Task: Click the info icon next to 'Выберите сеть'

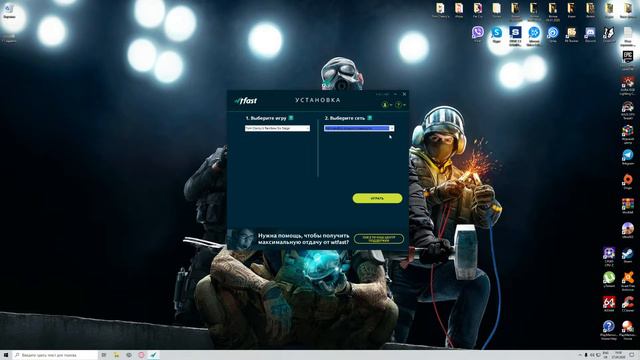Action: click(x=369, y=118)
